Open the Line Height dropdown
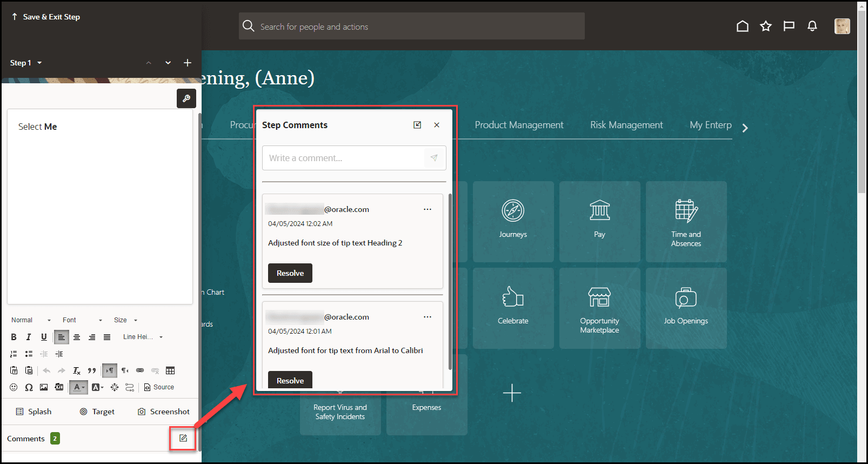The width and height of the screenshot is (868, 464). pyautogui.click(x=143, y=337)
